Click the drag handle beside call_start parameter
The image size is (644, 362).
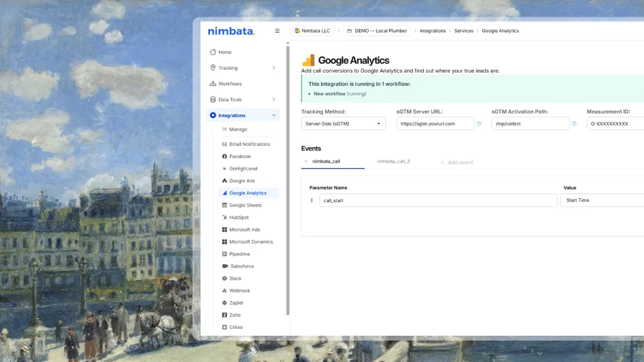coord(312,201)
